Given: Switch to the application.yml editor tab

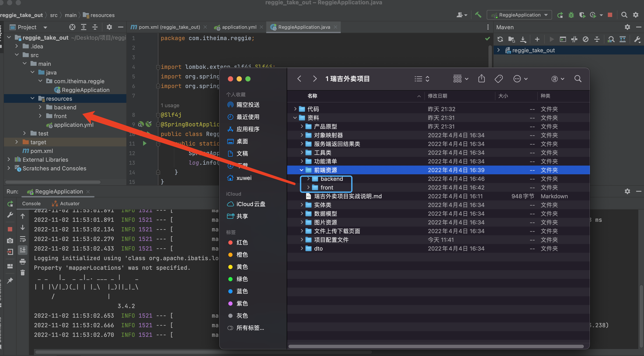Looking at the screenshot, I should pyautogui.click(x=239, y=27).
